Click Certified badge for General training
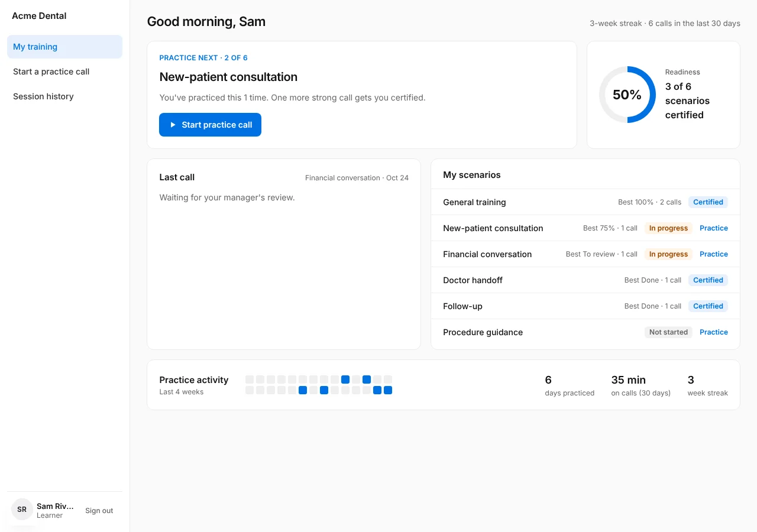The width and height of the screenshot is (757, 532). point(708,202)
